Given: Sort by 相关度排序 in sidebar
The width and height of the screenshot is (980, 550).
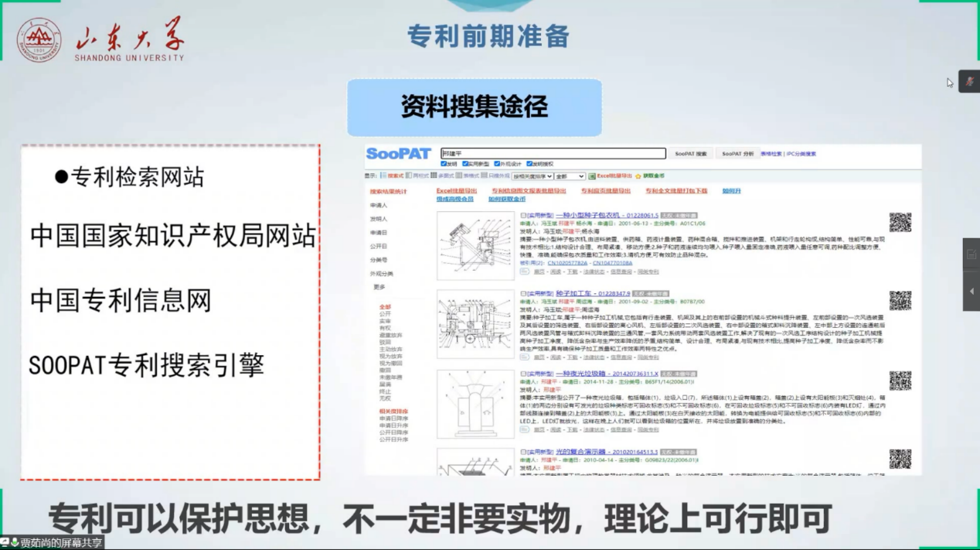Looking at the screenshot, I should tap(393, 412).
